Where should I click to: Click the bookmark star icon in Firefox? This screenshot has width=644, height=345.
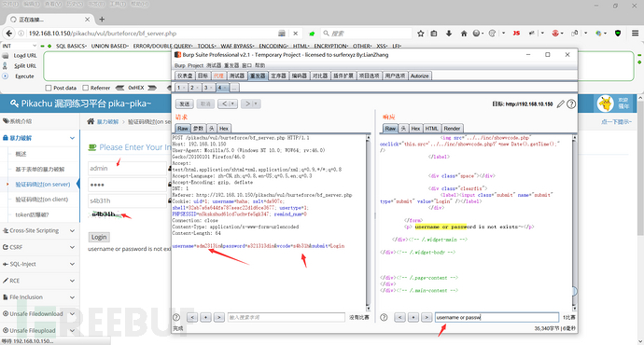421,34
